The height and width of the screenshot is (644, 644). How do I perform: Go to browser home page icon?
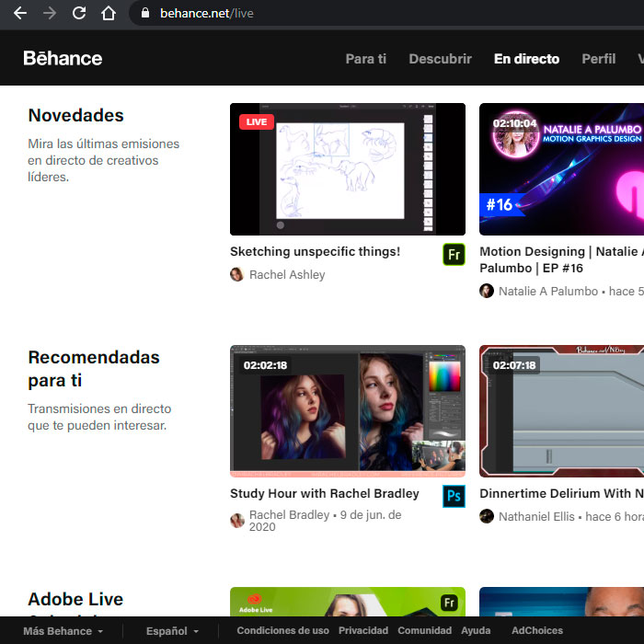point(109,13)
